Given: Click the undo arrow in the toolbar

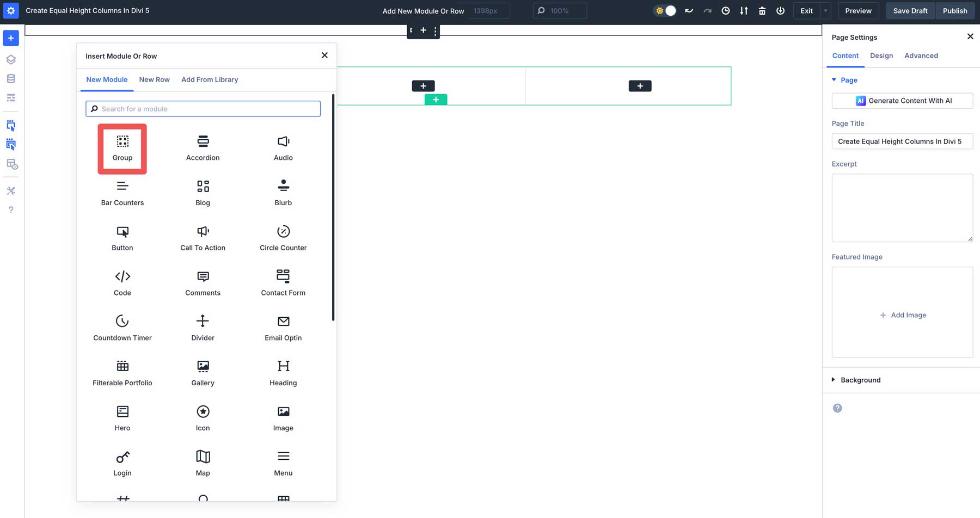Looking at the screenshot, I should 689,10.
